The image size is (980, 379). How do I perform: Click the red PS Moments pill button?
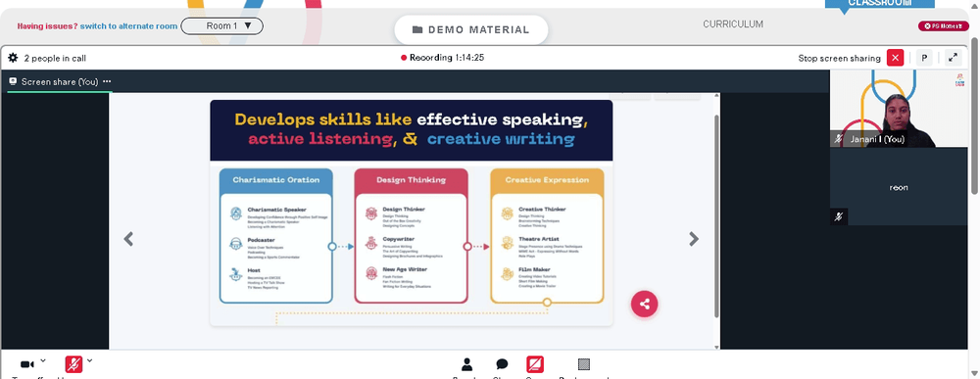943,25
